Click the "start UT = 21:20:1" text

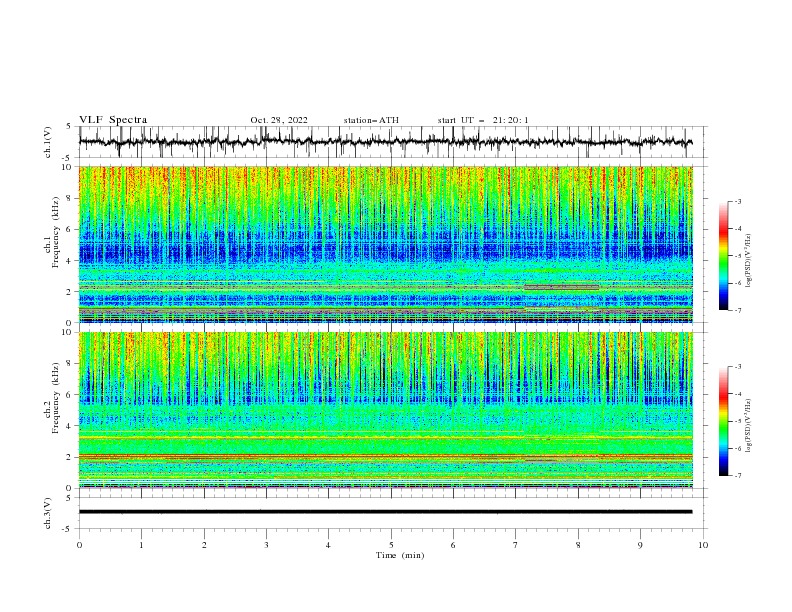(x=483, y=120)
